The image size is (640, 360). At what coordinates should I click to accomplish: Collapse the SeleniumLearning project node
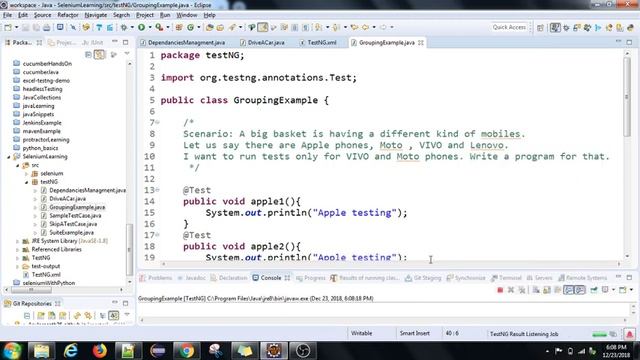(x=9, y=157)
